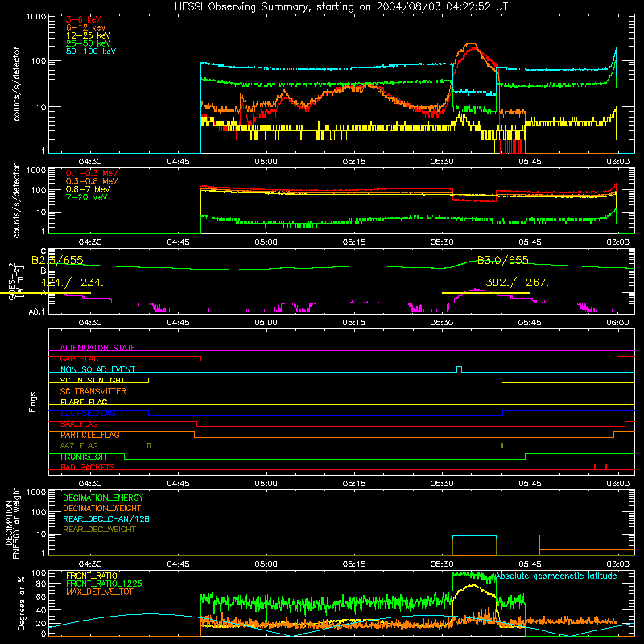Select the '-424./-234.' position label
The width and height of the screenshot is (644, 644).
click(x=68, y=283)
